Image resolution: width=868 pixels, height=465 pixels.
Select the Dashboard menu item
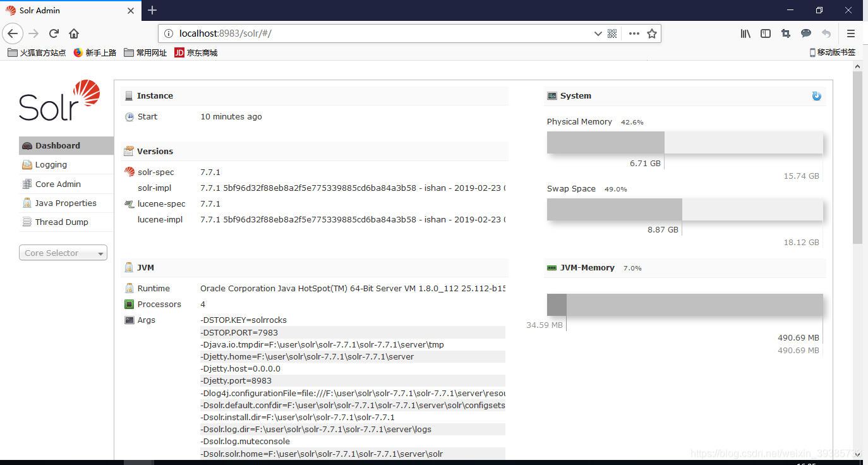click(66, 145)
